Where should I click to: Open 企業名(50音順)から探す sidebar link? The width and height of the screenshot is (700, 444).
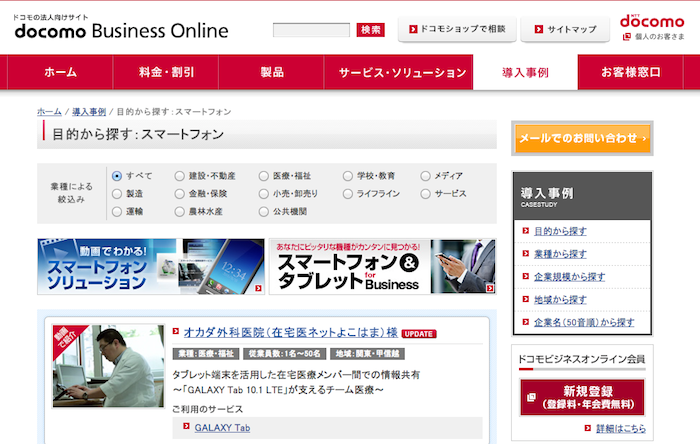point(584,322)
